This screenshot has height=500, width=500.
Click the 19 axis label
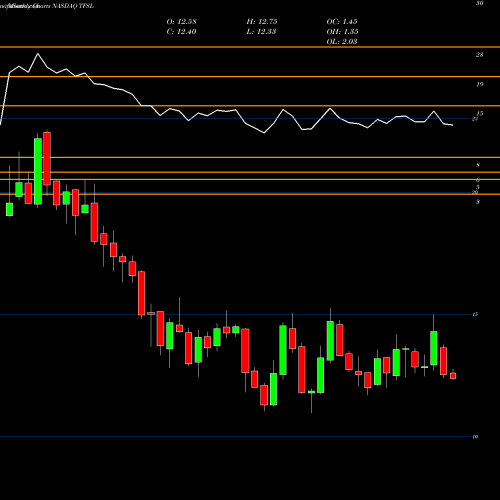pos(479,84)
